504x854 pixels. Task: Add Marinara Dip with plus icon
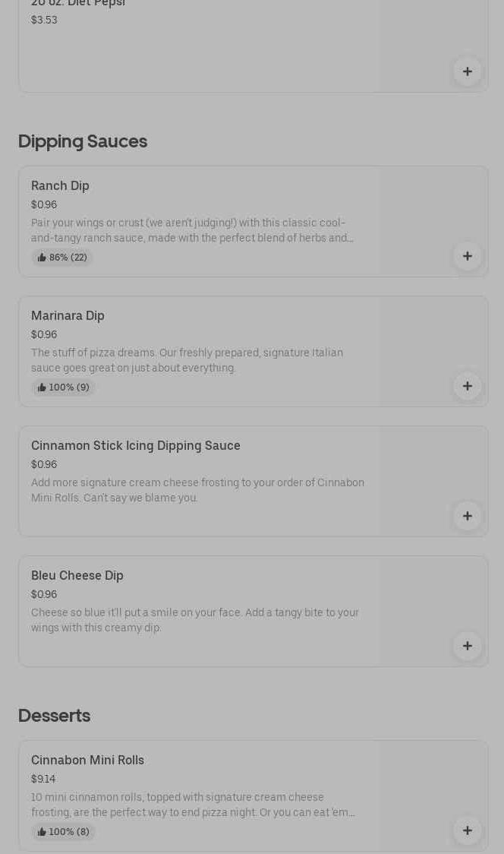[x=468, y=386]
